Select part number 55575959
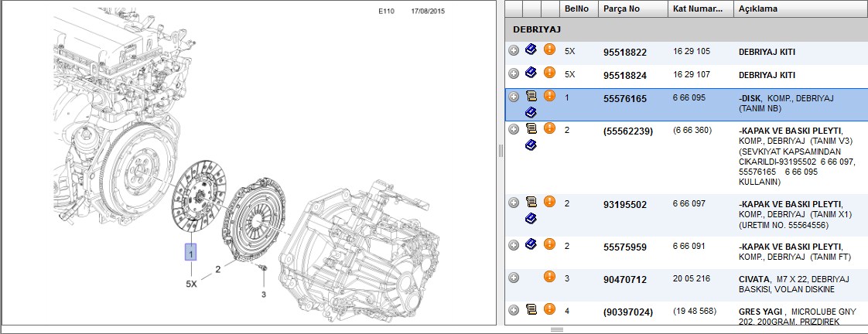 (624, 247)
